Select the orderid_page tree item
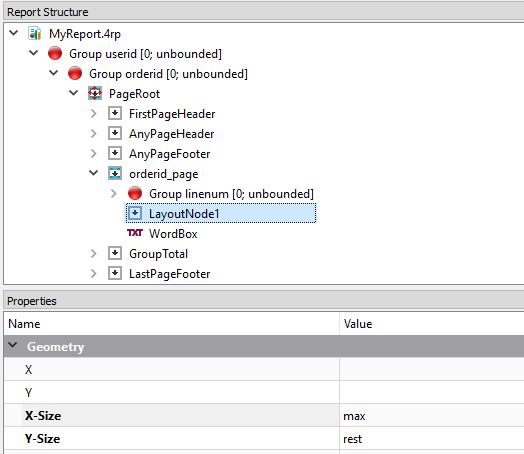Image resolution: width=524 pixels, height=454 pixels. 164,174
